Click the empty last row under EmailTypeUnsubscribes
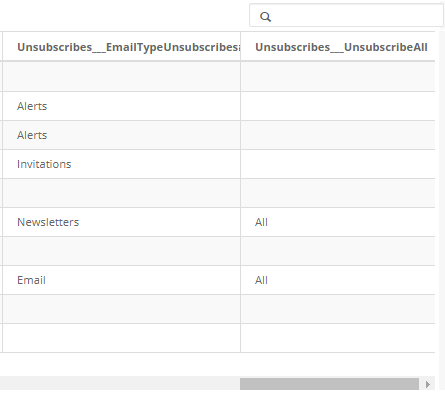 (x=121, y=338)
